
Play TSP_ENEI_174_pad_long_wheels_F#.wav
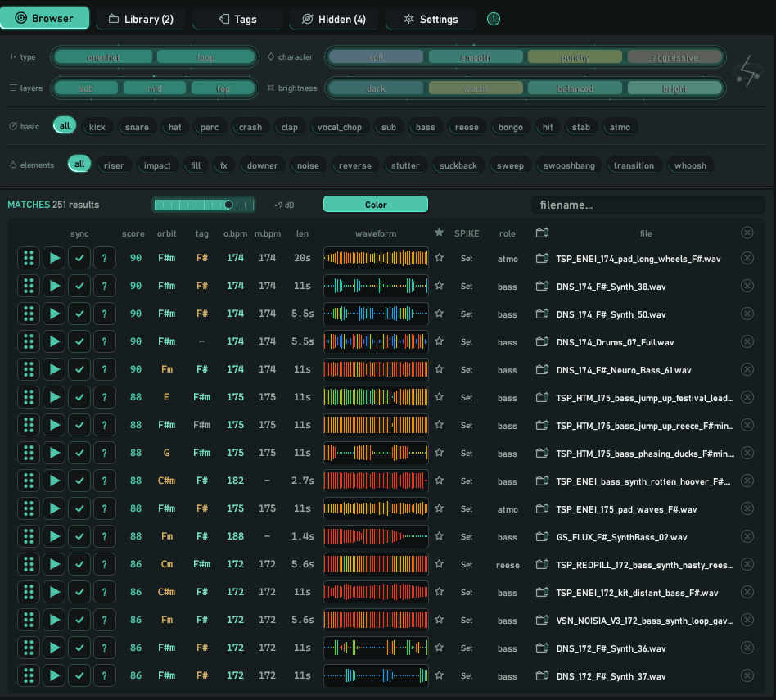tap(54, 258)
